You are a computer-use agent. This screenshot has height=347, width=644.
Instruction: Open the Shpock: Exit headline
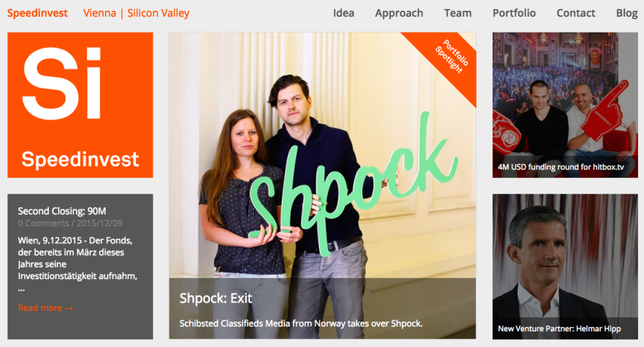[x=215, y=298]
